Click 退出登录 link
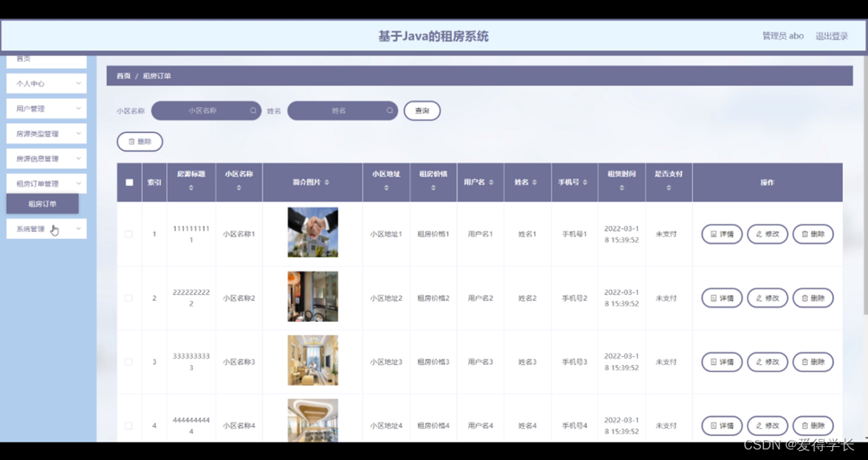Image resolution: width=868 pixels, height=460 pixels. click(831, 36)
